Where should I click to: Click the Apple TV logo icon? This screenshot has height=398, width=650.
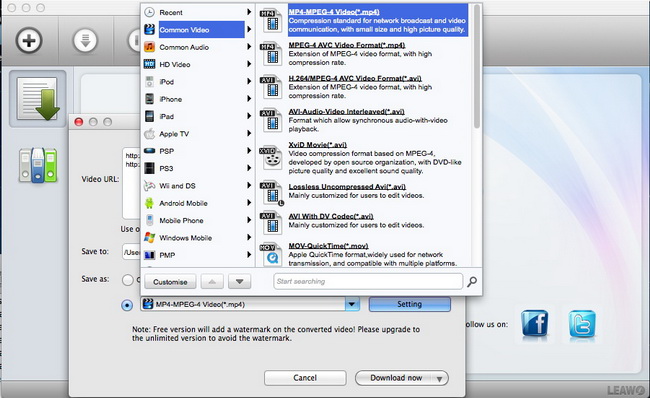149,133
